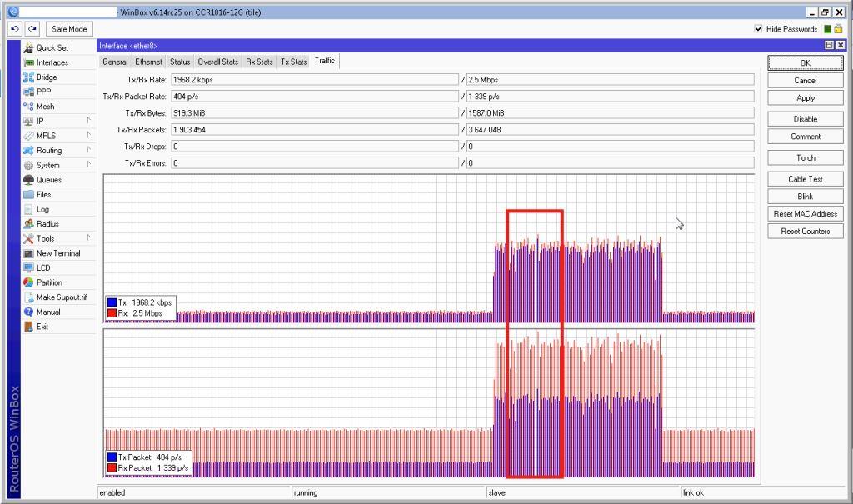Switch to the Overall Stats tab

pos(217,62)
